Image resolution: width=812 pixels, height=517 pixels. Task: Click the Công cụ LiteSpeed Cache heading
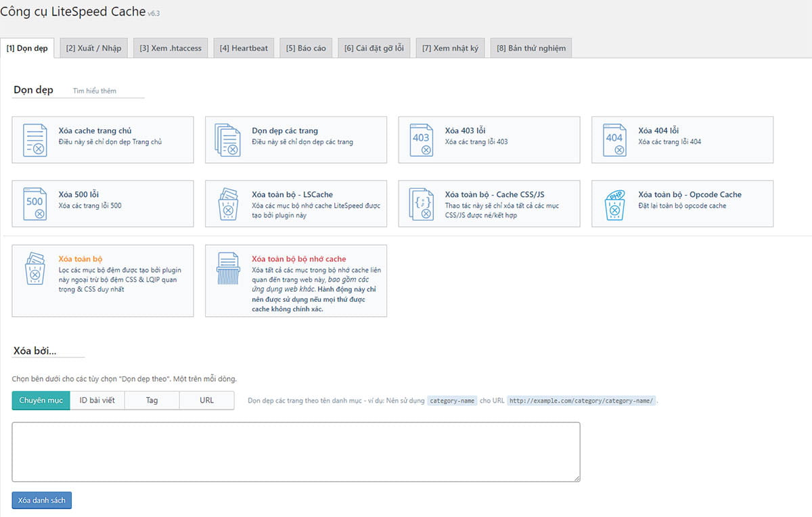(x=72, y=12)
